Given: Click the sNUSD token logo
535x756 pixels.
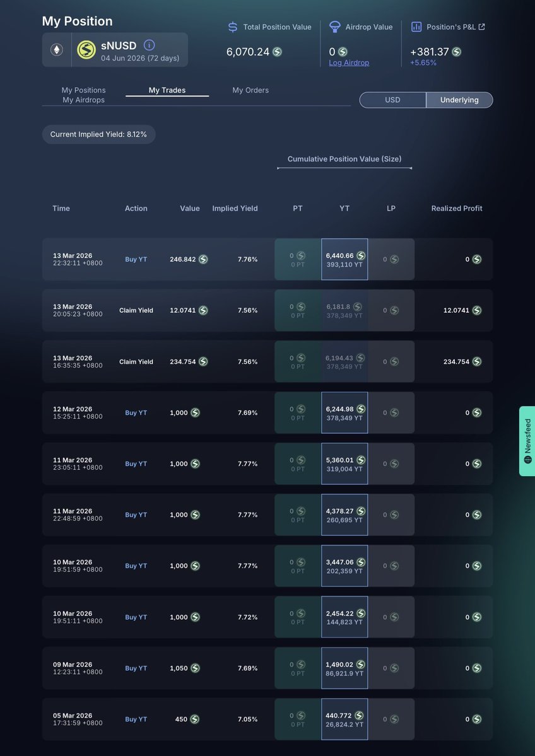Looking at the screenshot, I should pyautogui.click(x=86, y=50).
